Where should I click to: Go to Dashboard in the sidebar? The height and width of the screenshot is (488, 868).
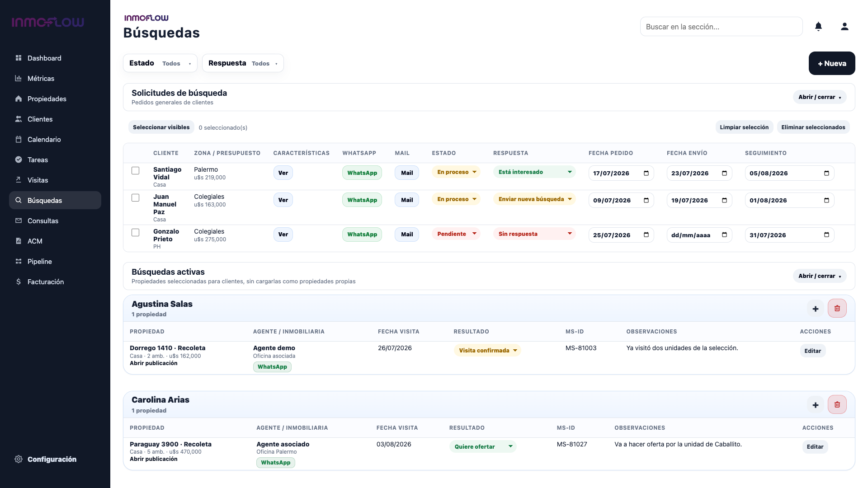coord(55,58)
